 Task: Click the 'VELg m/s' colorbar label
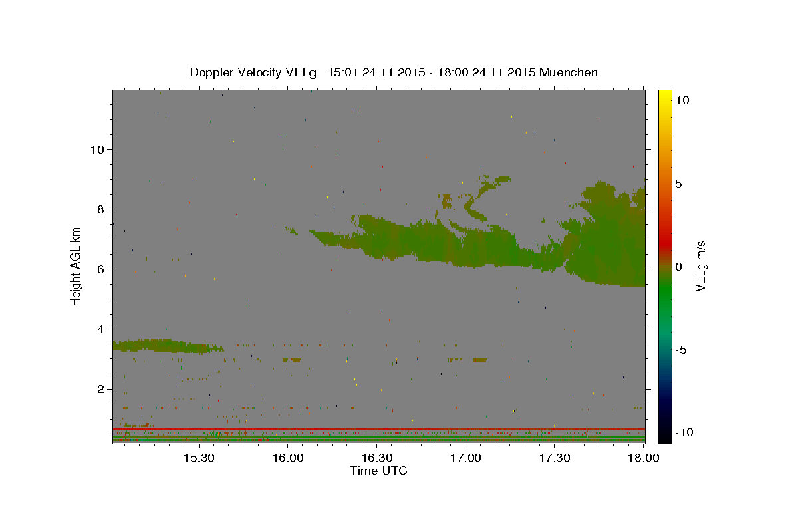coord(701,266)
